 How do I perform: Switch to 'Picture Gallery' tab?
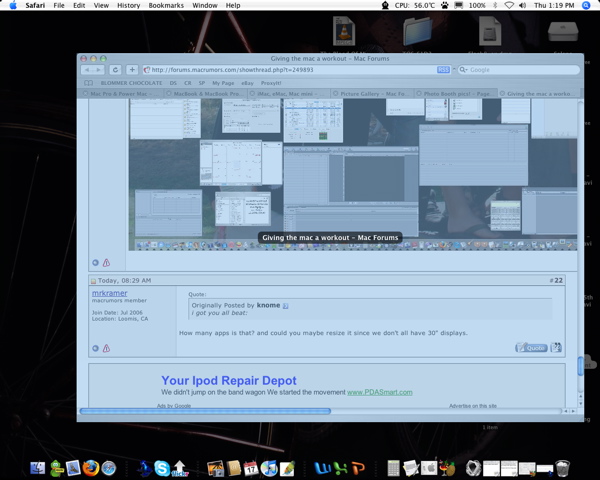[x=372, y=93]
